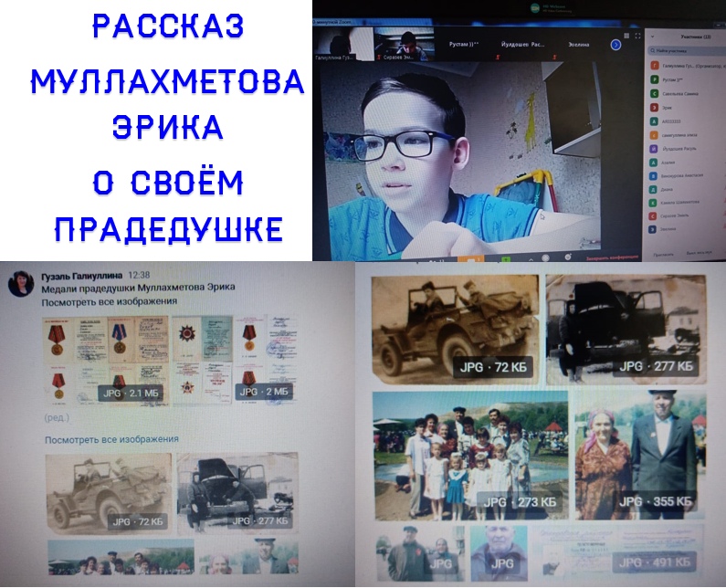Open jeep photo JPG · 72 КБ in VK message

109,495
